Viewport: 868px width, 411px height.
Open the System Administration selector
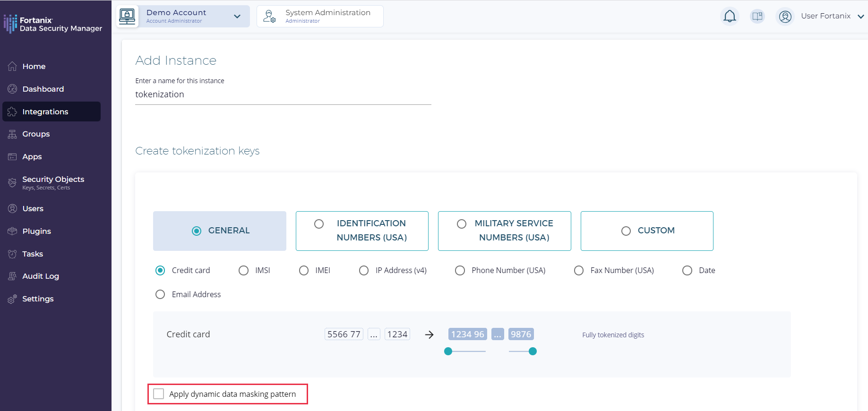tap(320, 17)
